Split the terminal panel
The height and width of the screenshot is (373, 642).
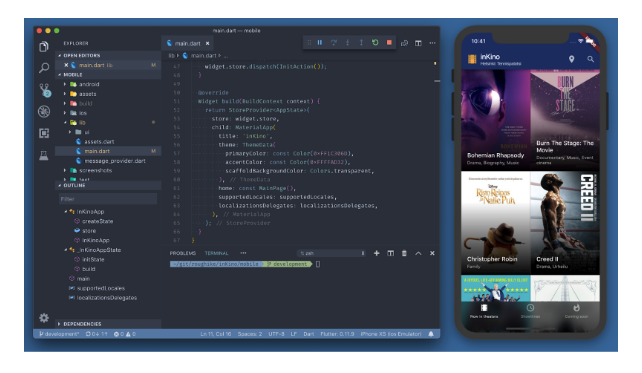pyautogui.click(x=391, y=253)
